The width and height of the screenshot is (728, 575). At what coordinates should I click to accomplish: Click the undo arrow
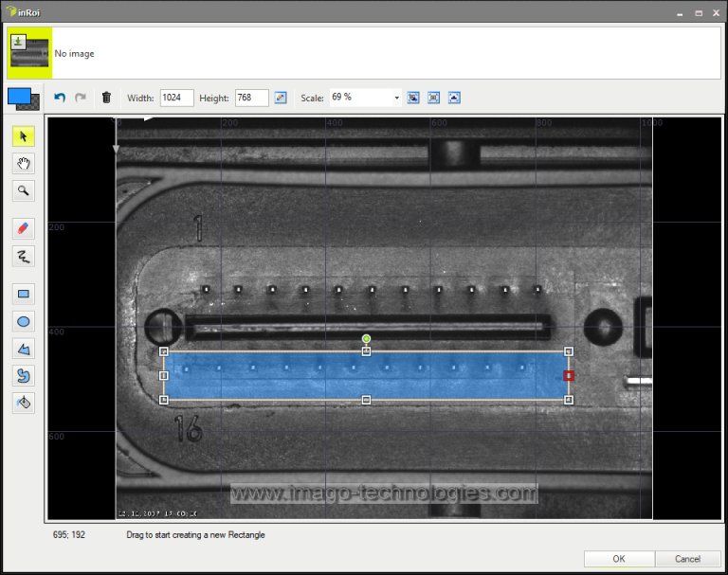pos(60,98)
